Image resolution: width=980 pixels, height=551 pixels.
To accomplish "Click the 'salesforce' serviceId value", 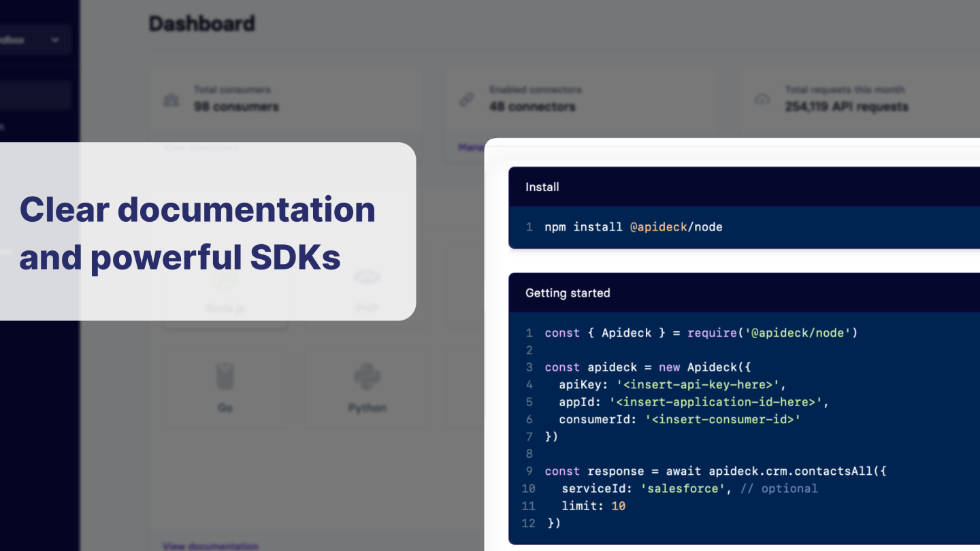I will pyautogui.click(x=681, y=488).
